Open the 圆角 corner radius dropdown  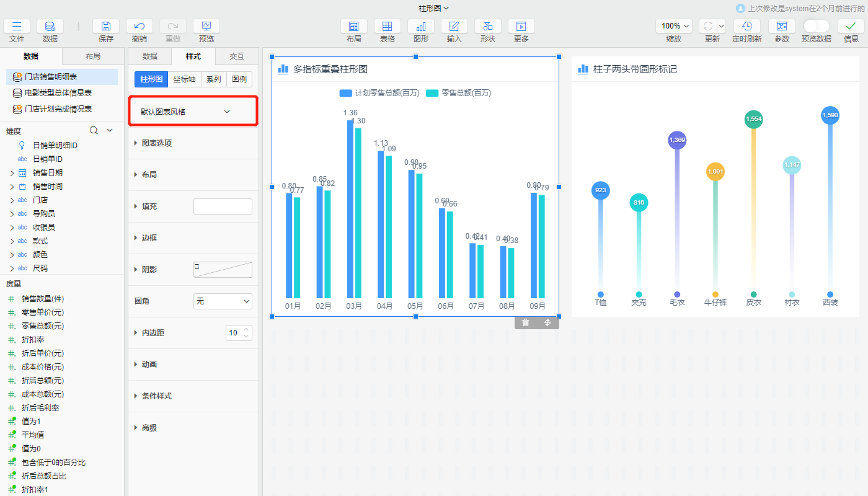pyautogui.click(x=223, y=301)
